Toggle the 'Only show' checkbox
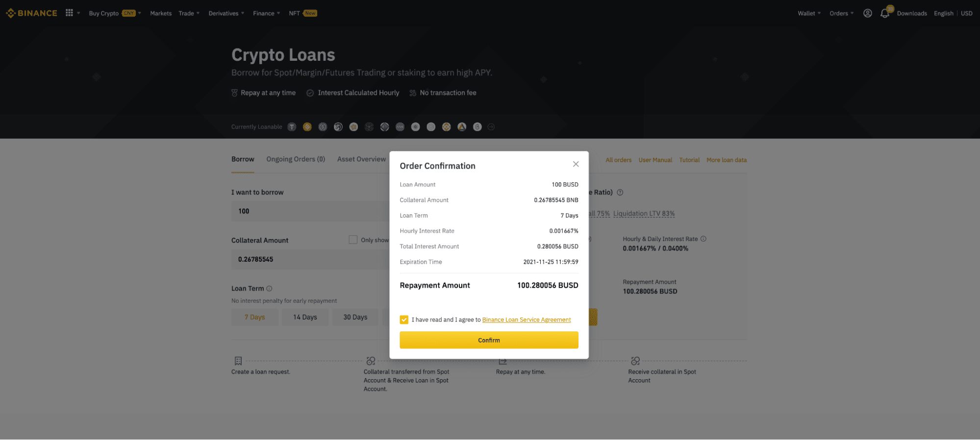 (353, 240)
